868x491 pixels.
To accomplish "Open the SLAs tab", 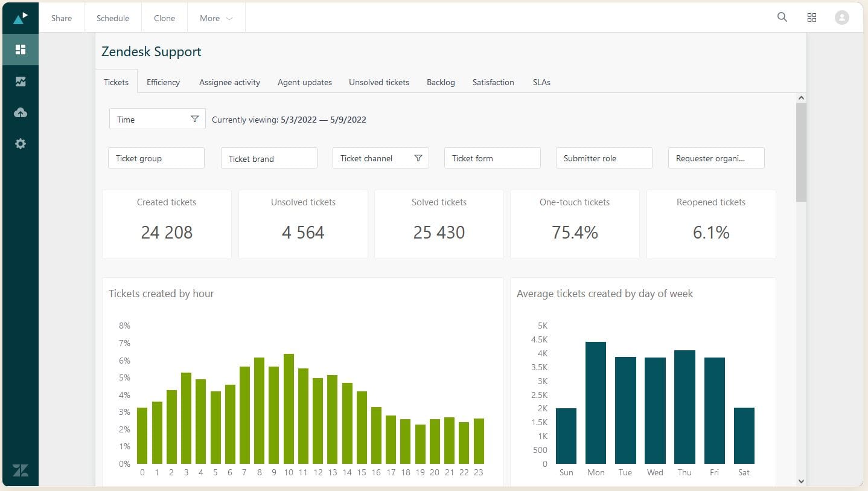I will (x=541, y=82).
